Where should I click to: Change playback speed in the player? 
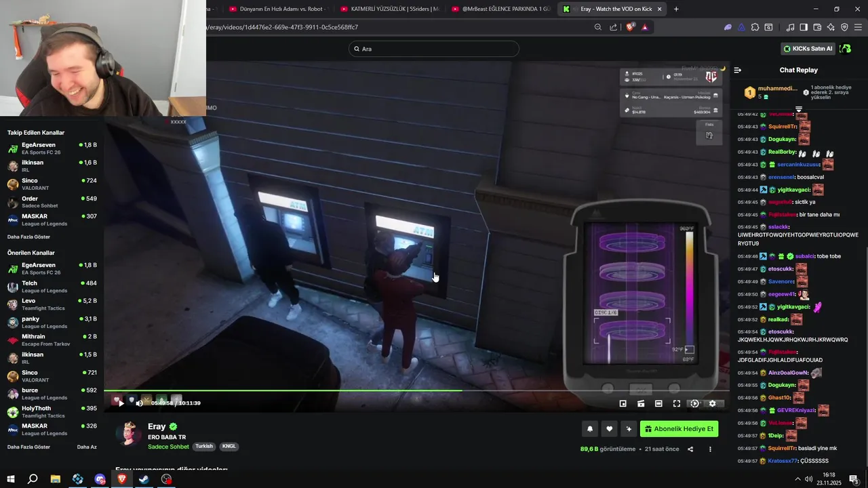point(694,403)
